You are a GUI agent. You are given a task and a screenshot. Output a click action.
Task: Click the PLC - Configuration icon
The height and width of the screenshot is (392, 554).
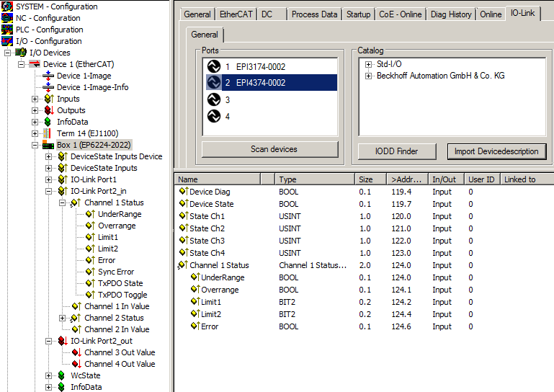click(6, 30)
